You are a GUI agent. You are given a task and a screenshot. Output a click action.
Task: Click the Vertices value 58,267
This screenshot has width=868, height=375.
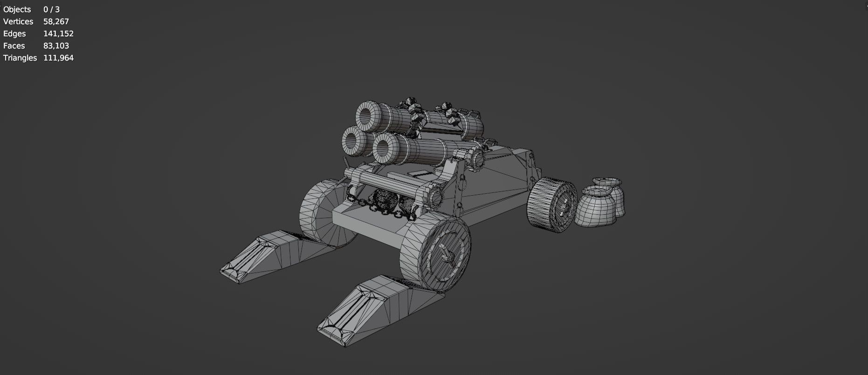[x=56, y=21]
